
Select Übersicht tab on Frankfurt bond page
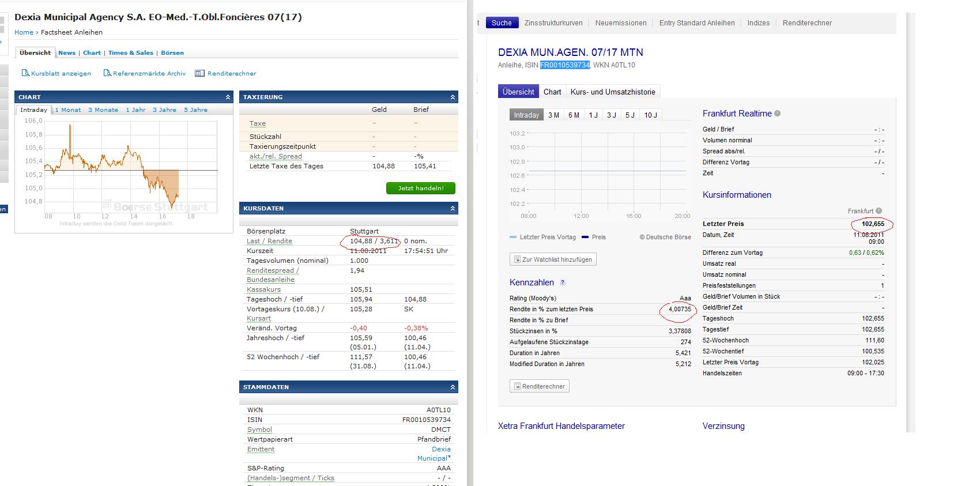518,92
